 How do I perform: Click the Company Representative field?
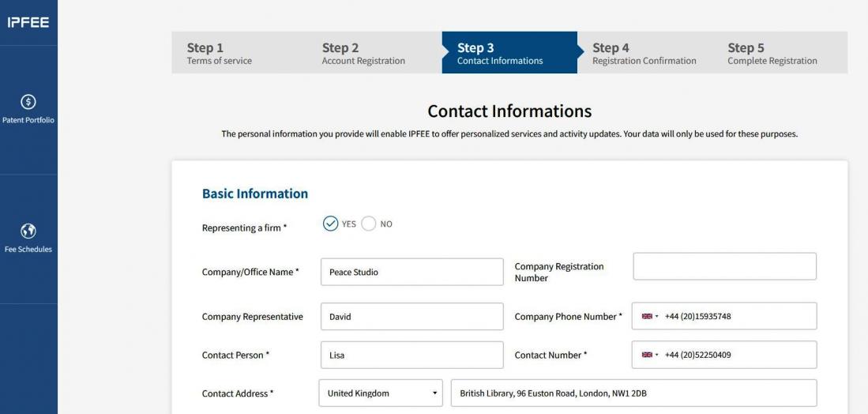tap(411, 317)
